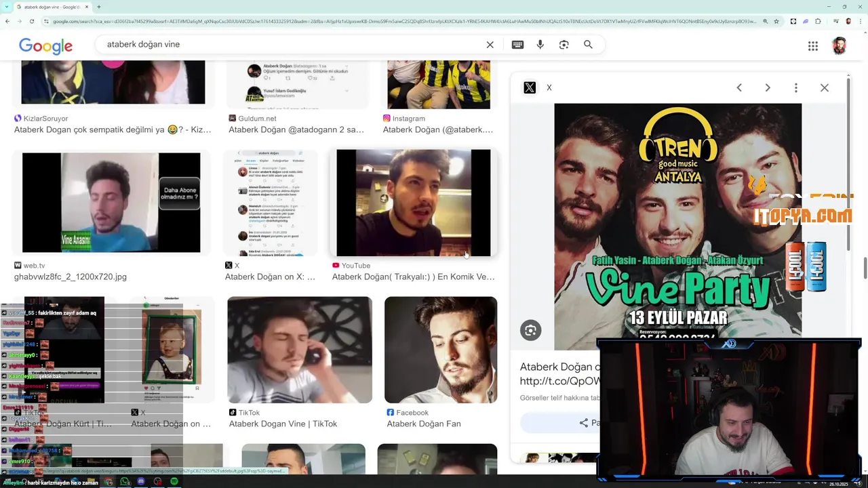Viewport: 868px width, 488px height.
Task: Open the Ataberk Doğan on X result link
Action: point(270,277)
